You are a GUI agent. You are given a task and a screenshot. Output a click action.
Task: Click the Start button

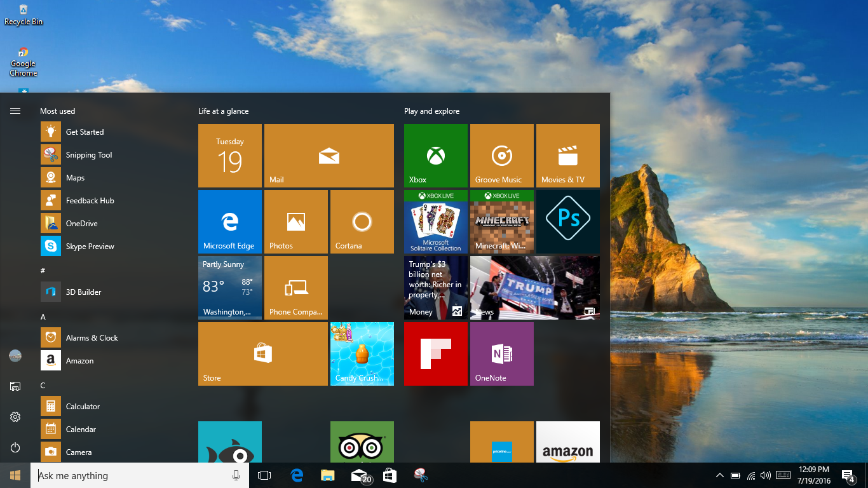coord(15,475)
